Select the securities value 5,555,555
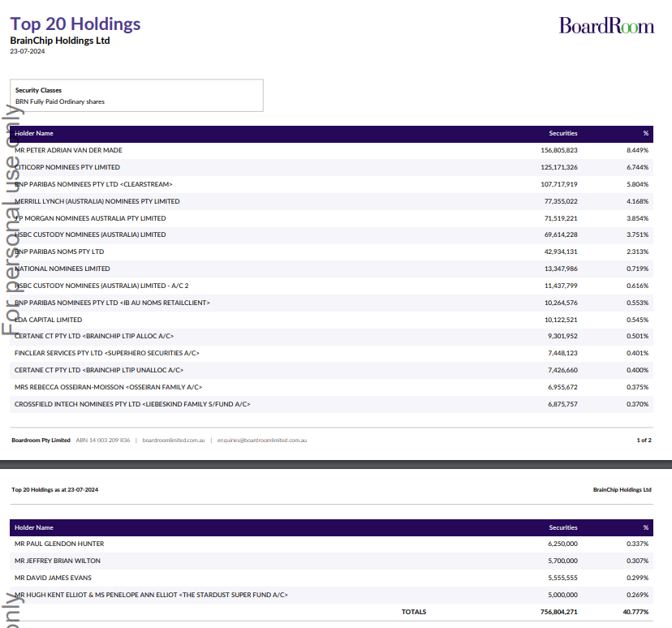This screenshot has height=628, width=672. coord(562,578)
